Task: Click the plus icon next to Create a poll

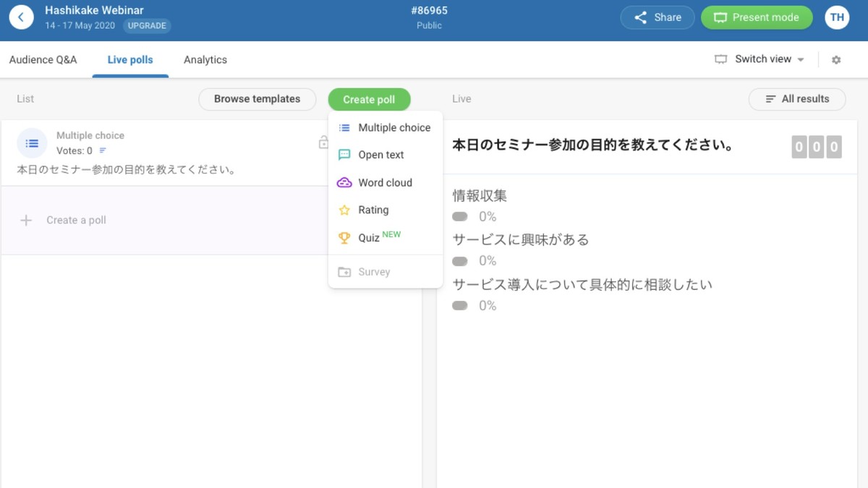Action: 26,221
